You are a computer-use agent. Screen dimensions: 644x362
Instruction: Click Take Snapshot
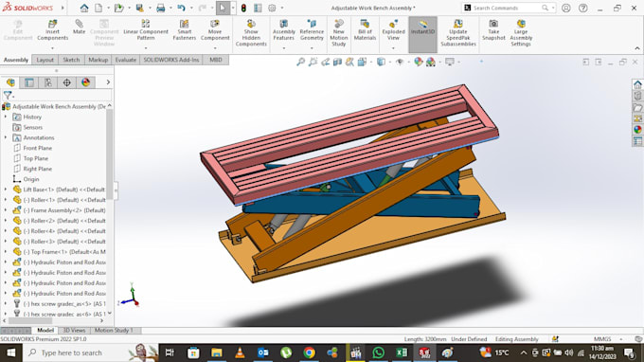[493, 30]
